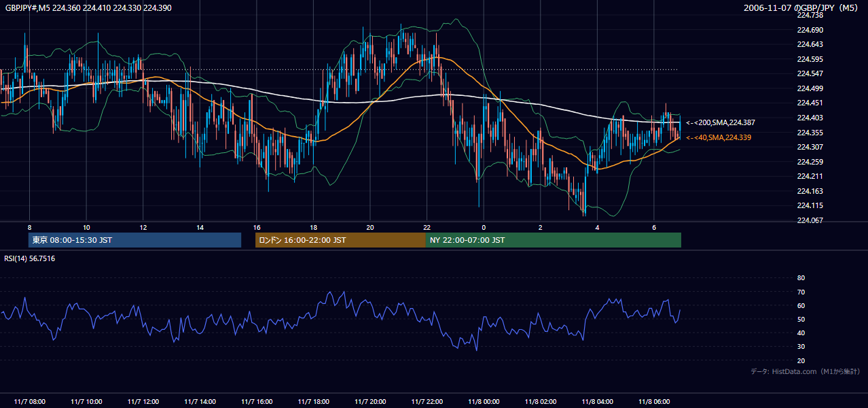The height and width of the screenshot is (408, 868).
Task: Click hour tick 18 under the price chart
Action: [x=313, y=227]
